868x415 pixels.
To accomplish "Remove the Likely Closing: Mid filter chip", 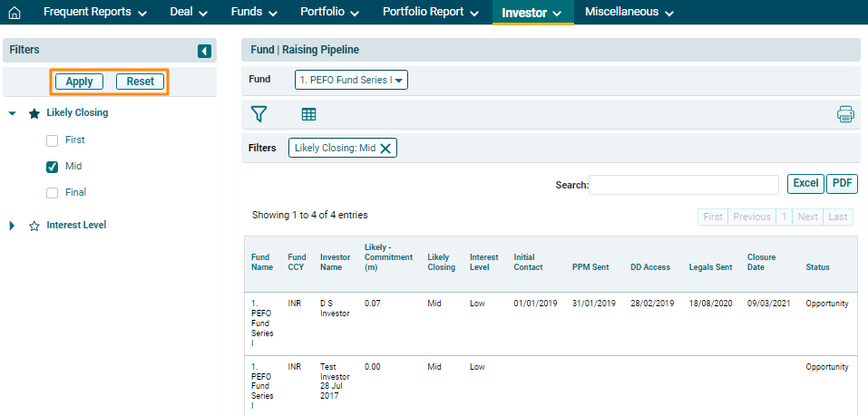I will click(x=385, y=149).
